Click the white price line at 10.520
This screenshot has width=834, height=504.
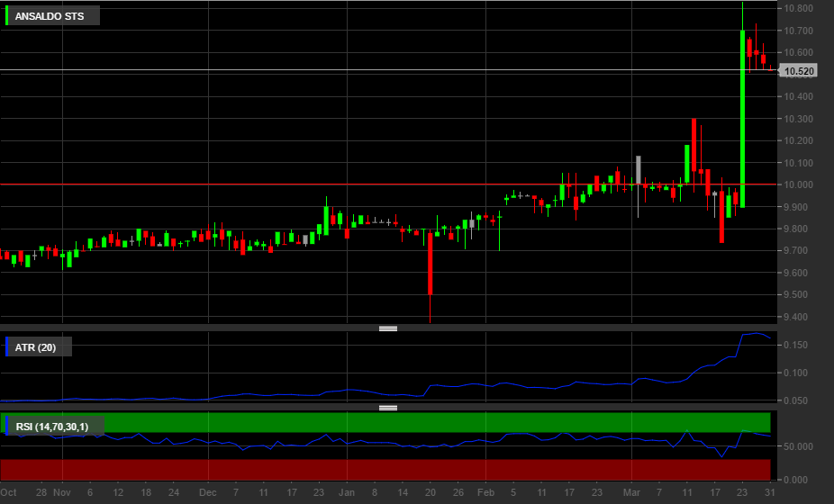tap(388, 70)
